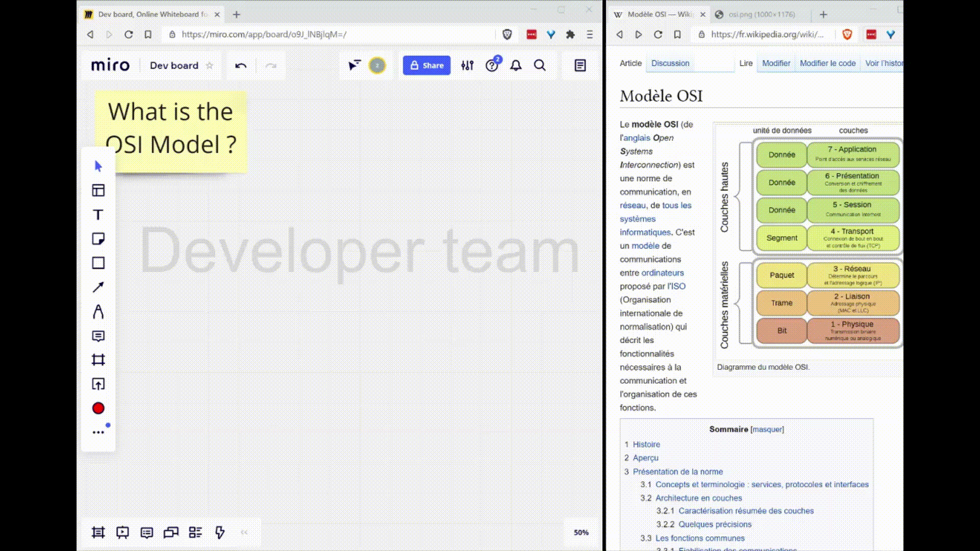Toggle the red record button
This screenshot has height=551, width=980.
click(x=98, y=408)
